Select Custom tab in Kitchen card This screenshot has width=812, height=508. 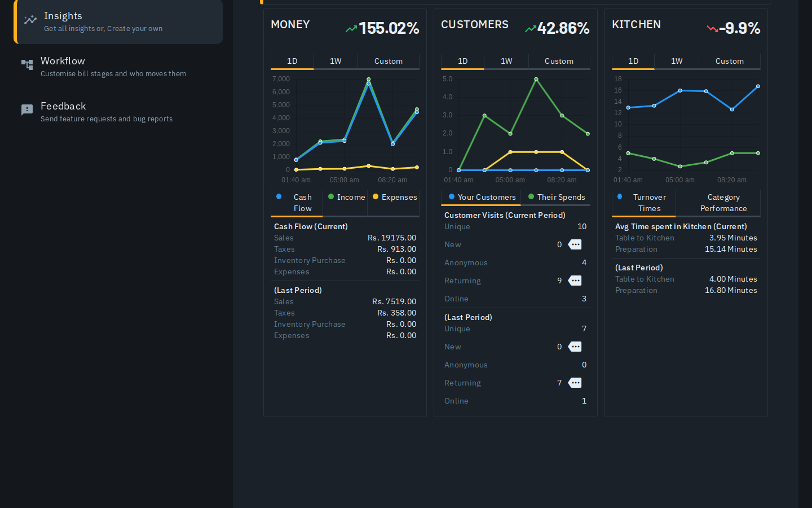click(730, 61)
